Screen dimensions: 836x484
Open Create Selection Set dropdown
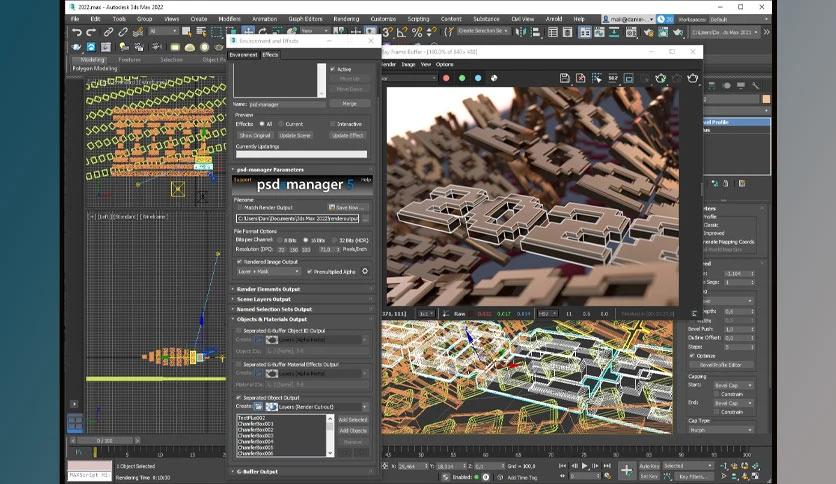[x=483, y=31]
